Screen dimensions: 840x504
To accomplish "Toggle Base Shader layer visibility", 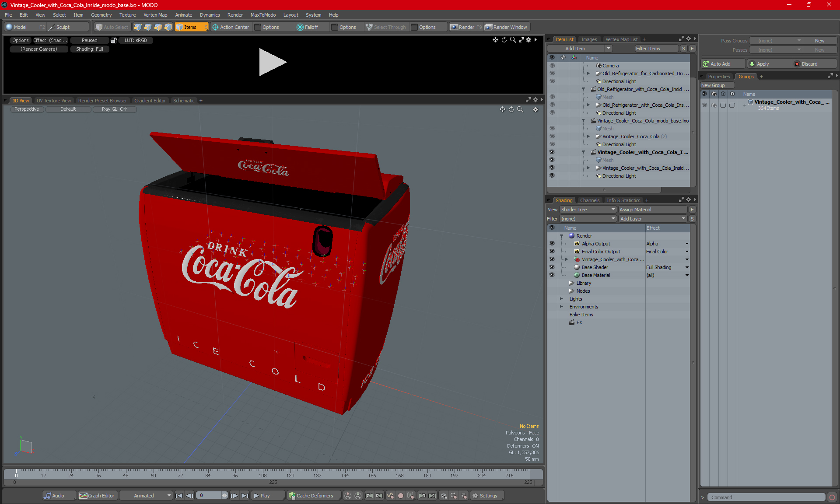I will tap(552, 267).
